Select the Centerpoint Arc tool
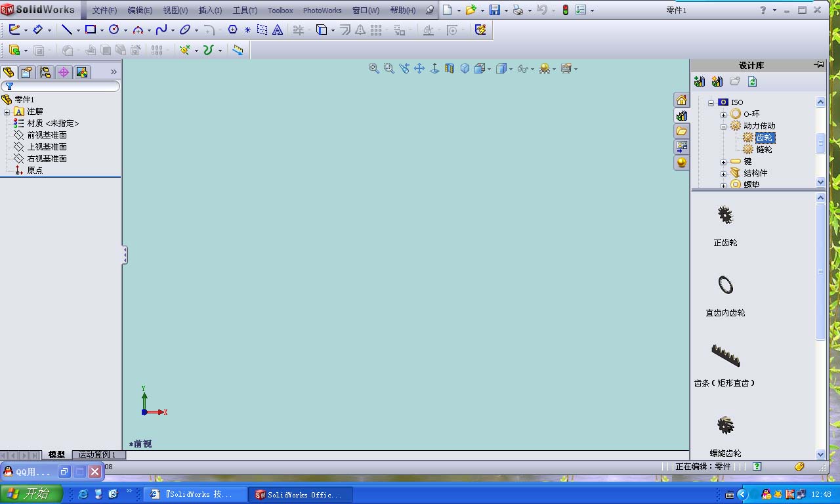840x504 pixels. [138, 30]
